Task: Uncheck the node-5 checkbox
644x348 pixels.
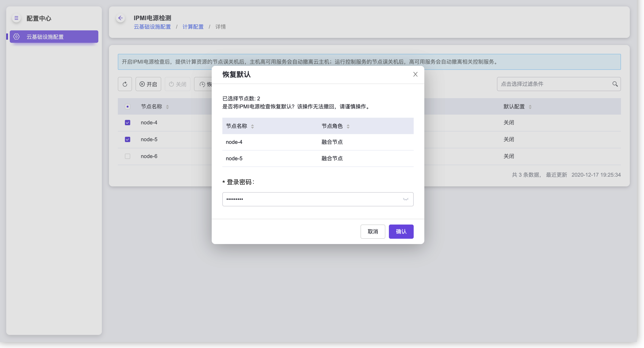Action: (x=128, y=139)
